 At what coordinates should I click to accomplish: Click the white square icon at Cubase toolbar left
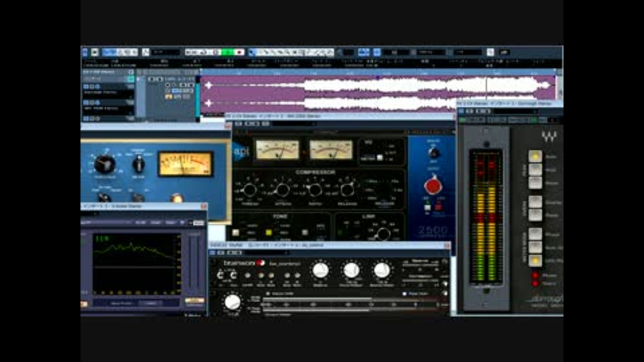click(x=95, y=52)
